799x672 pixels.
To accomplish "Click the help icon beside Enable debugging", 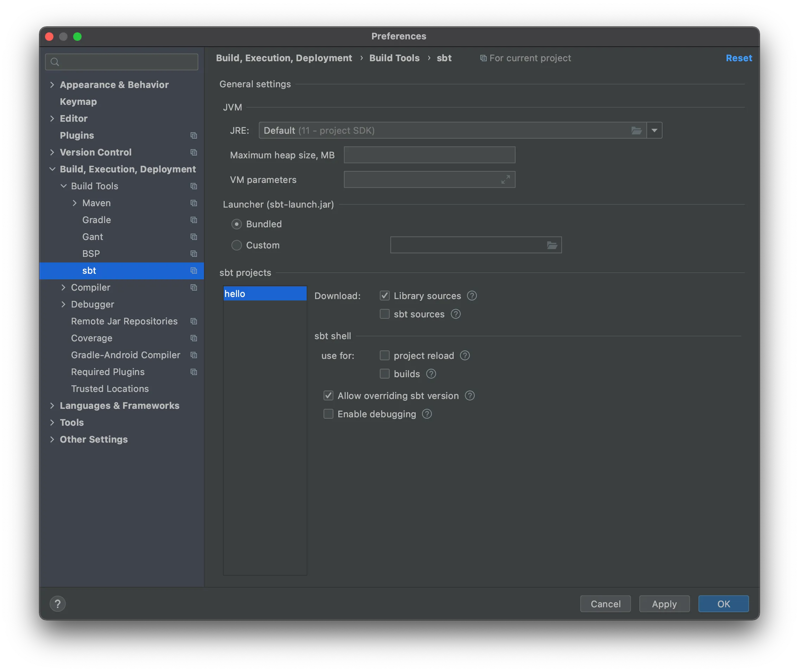I will pyautogui.click(x=427, y=414).
